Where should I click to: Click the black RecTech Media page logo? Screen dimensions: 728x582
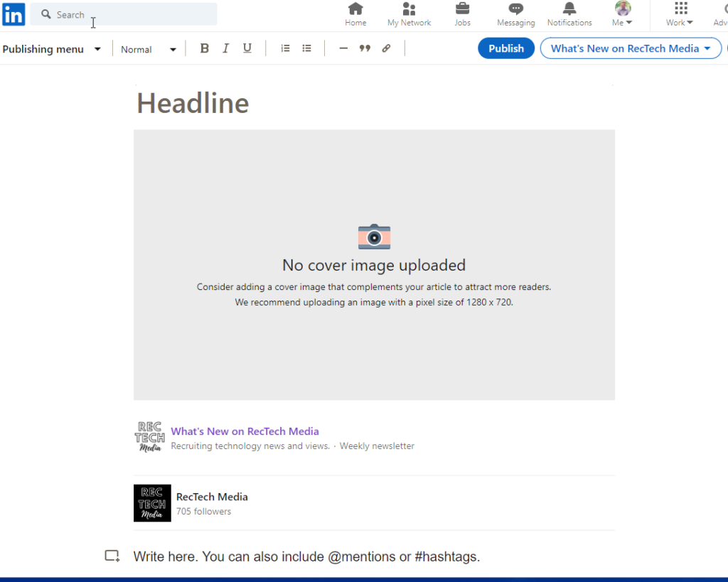click(x=152, y=503)
